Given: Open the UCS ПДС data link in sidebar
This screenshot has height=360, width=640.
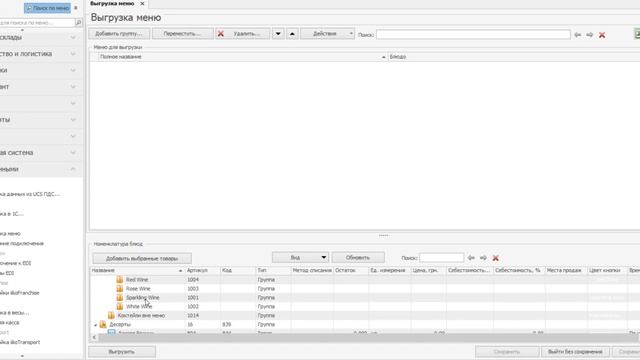Looking at the screenshot, I should click(x=30, y=194).
